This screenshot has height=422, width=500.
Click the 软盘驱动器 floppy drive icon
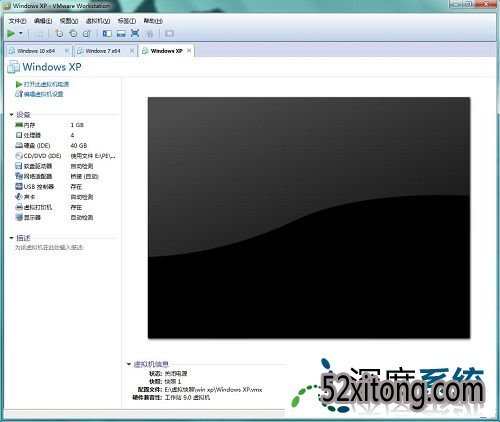coord(19,166)
